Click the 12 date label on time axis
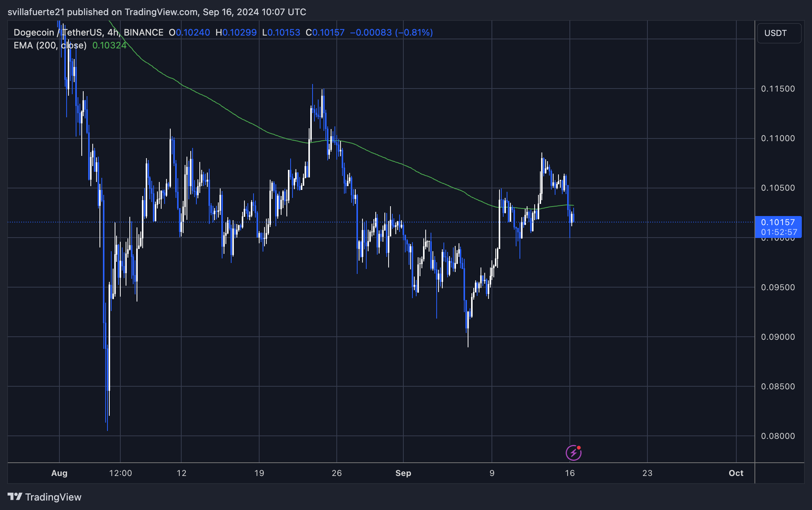Image resolution: width=812 pixels, height=510 pixels. 182,473
